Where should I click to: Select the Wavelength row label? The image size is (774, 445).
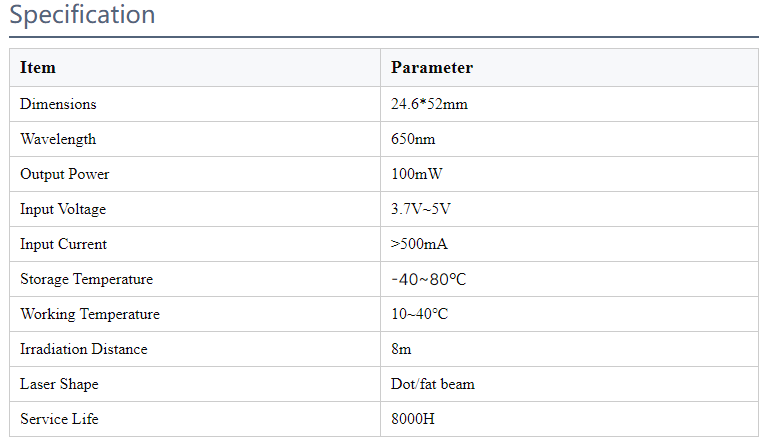pos(58,139)
